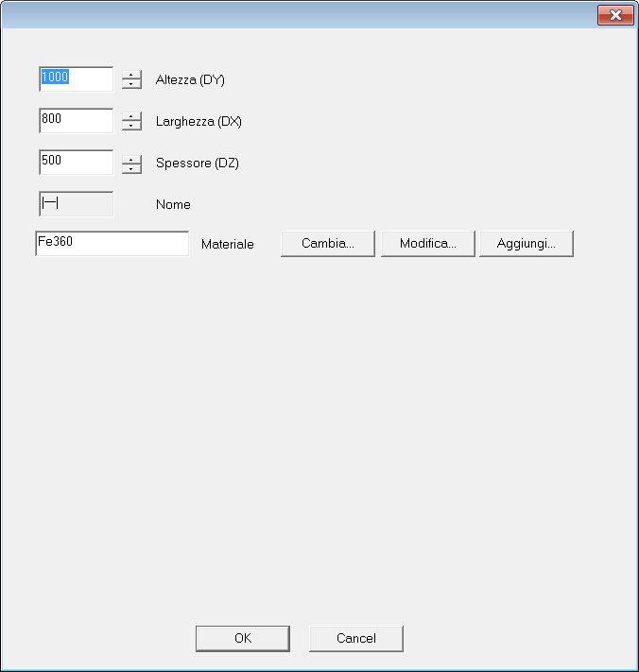The width and height of the screenshot is (639, 672).
Task: Click the Spessore (DZ) label
Action: click(198, 163)
